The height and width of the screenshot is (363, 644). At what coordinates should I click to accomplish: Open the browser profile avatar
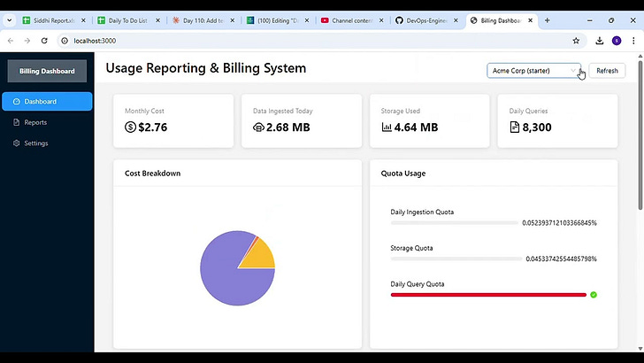click(617, 41)
